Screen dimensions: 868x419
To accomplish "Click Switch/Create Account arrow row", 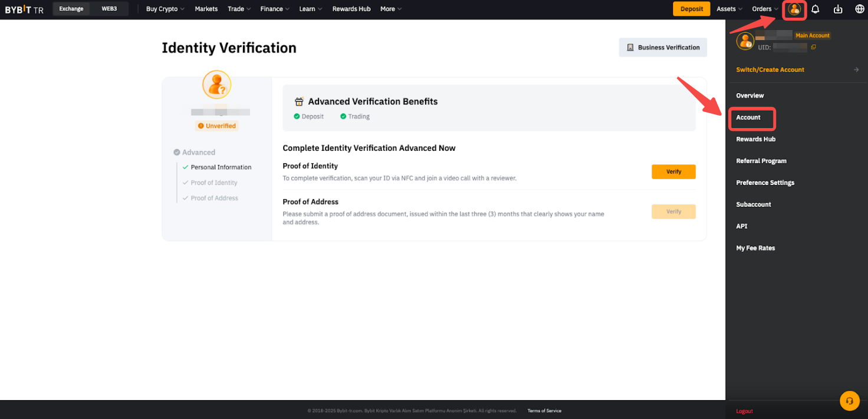I will 797,70.
